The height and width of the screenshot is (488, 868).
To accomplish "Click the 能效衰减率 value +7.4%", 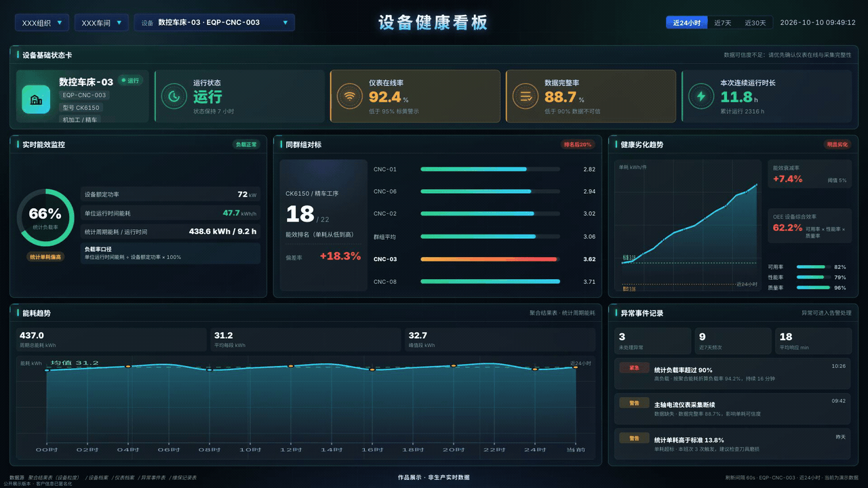I will [787, 179].
